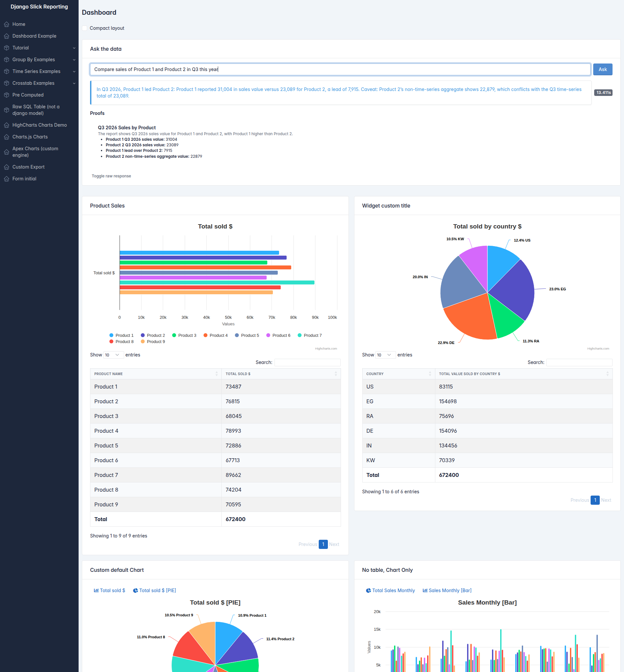This screenshot has width=624, height=672.
Task: Click the Apex Charts home icon
Action: (7, 152)
